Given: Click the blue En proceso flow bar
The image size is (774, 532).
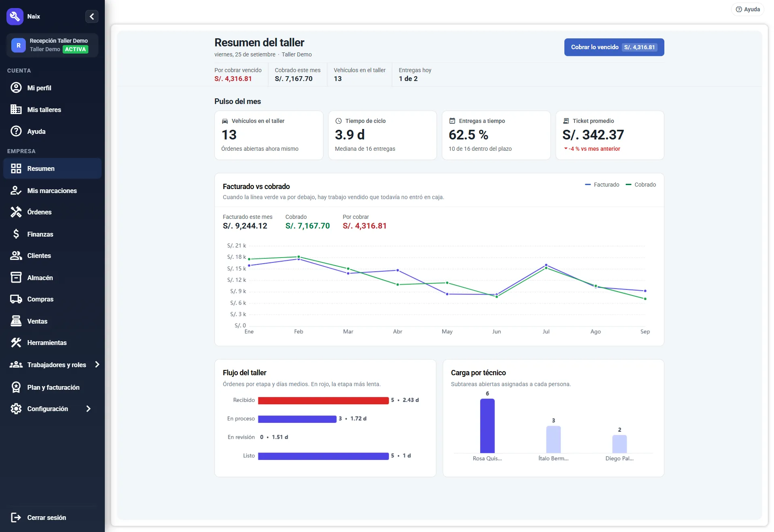Looking at the screenshot, I should coord(297,419).
